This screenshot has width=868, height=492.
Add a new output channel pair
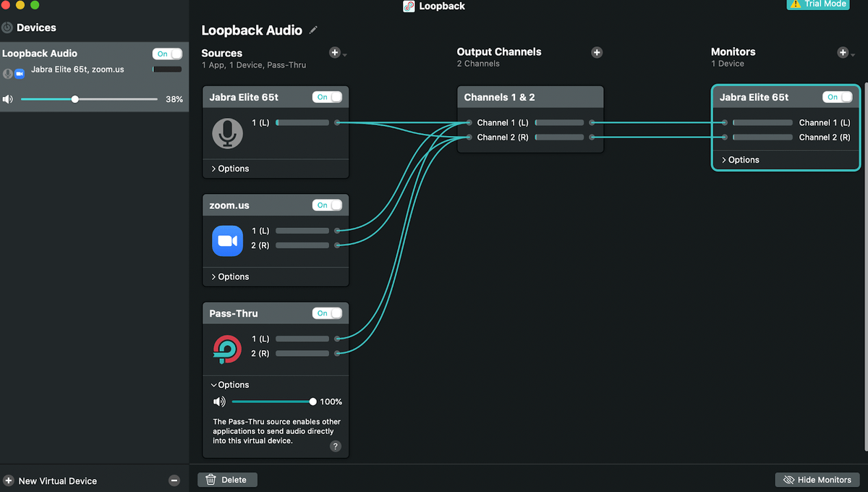pyautogui.click(x=597, y=52)
